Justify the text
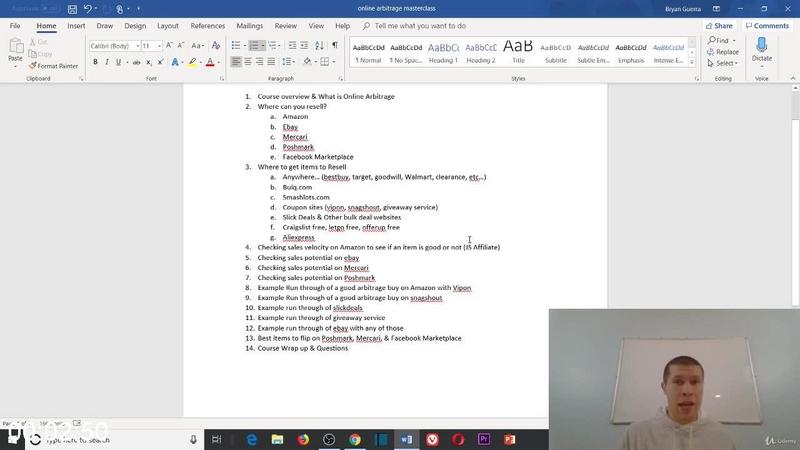 271,62
